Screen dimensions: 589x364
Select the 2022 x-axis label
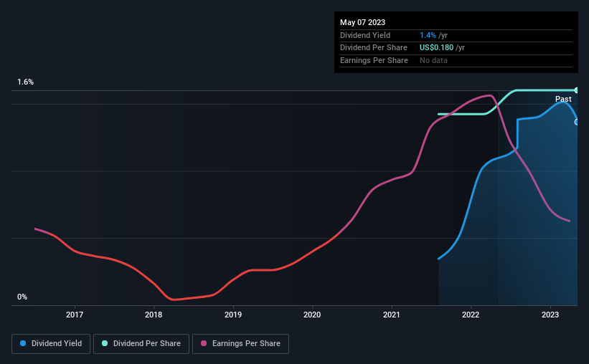pyautogui.click(x=471, y=315)
